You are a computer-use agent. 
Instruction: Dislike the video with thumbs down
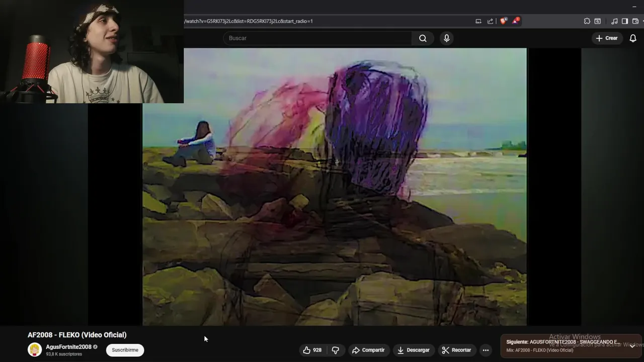(x=336, y=350)
